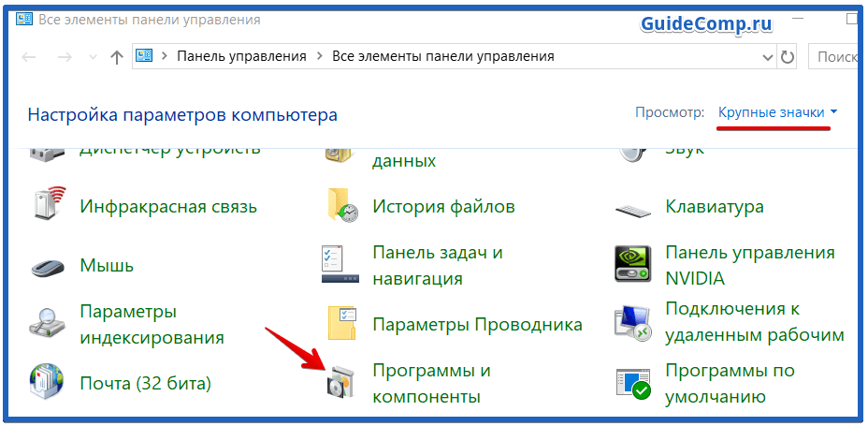Expand the address bar history dropdown
The image size is (868, 426).
767,57
